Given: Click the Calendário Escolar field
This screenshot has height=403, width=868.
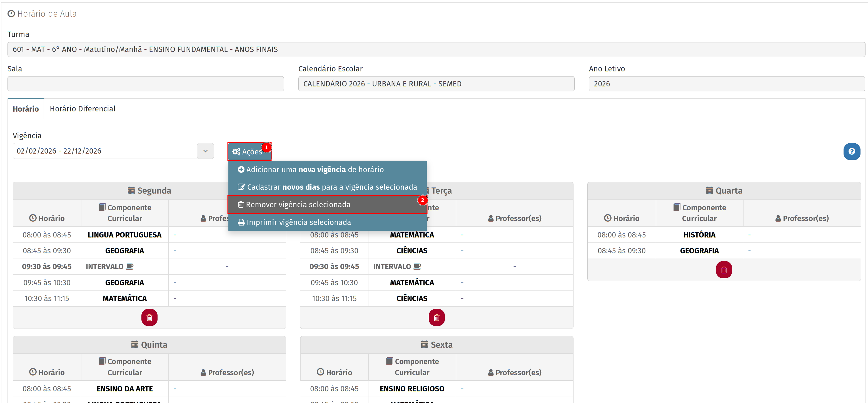Looking at the screenshot, I should pos(436,84).
